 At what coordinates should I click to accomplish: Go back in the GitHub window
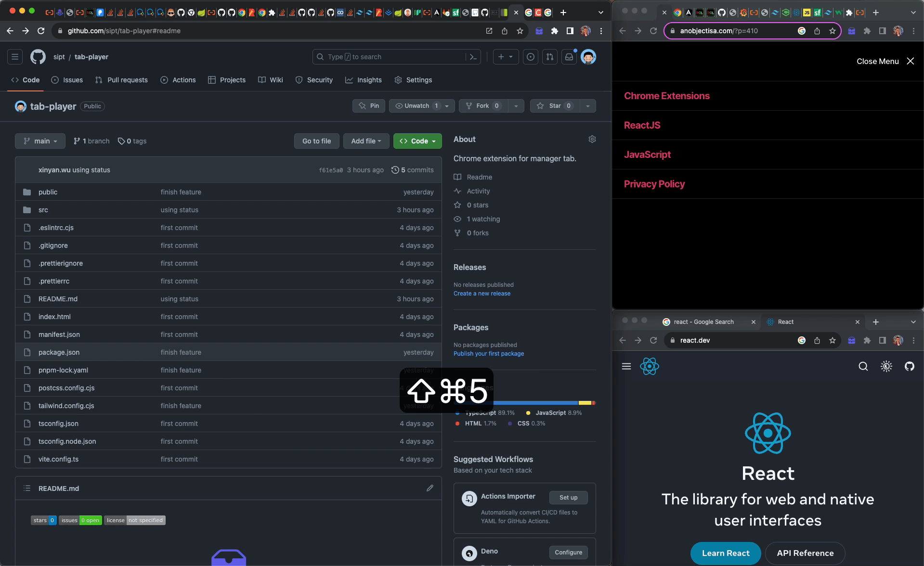pos(10,31)
